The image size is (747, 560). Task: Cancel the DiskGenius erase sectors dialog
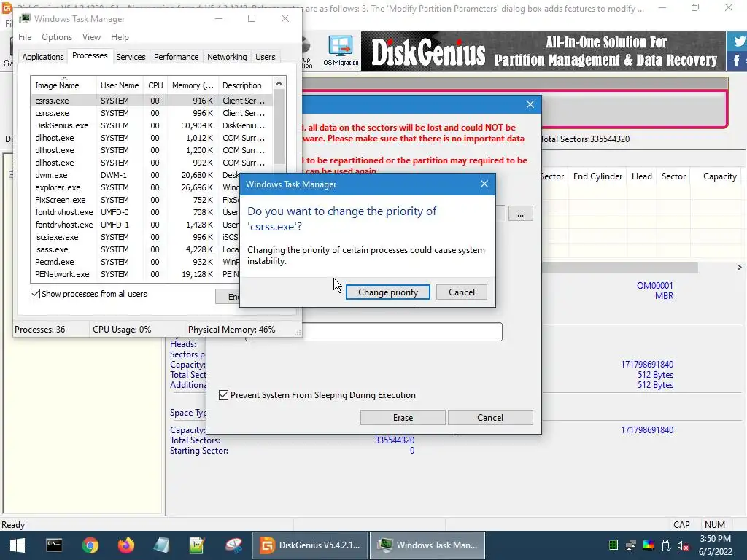[x=489, y=417]
